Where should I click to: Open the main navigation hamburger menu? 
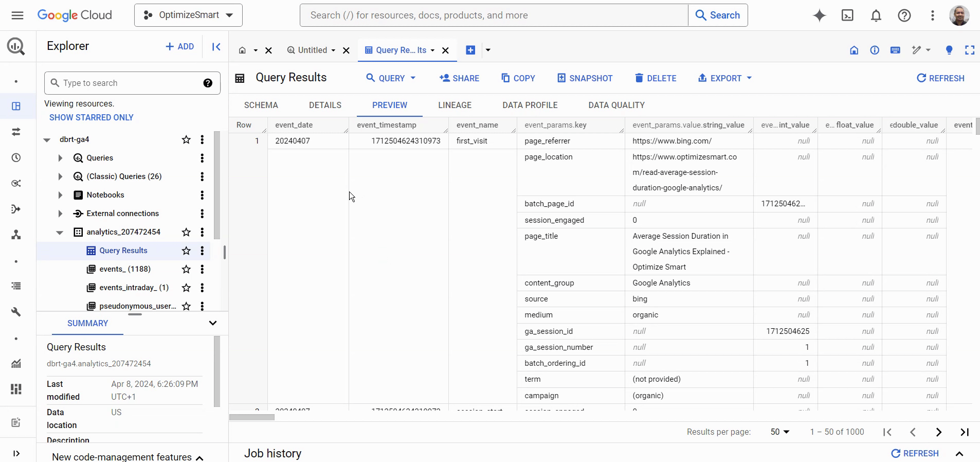pyautogui.click(x=17, y=15)
